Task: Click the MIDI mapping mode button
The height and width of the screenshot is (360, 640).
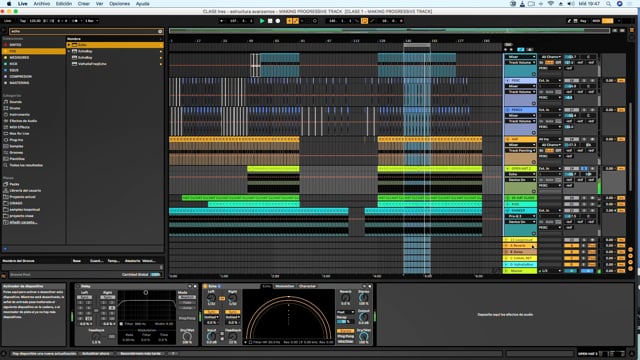Action: coord(596,21)
